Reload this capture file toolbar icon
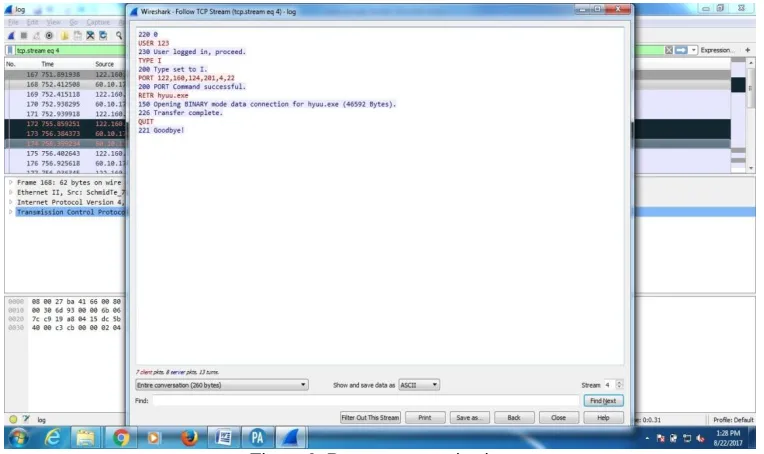Image resolution: width=764 pixels, height=454 pixels. click(103, 36)
